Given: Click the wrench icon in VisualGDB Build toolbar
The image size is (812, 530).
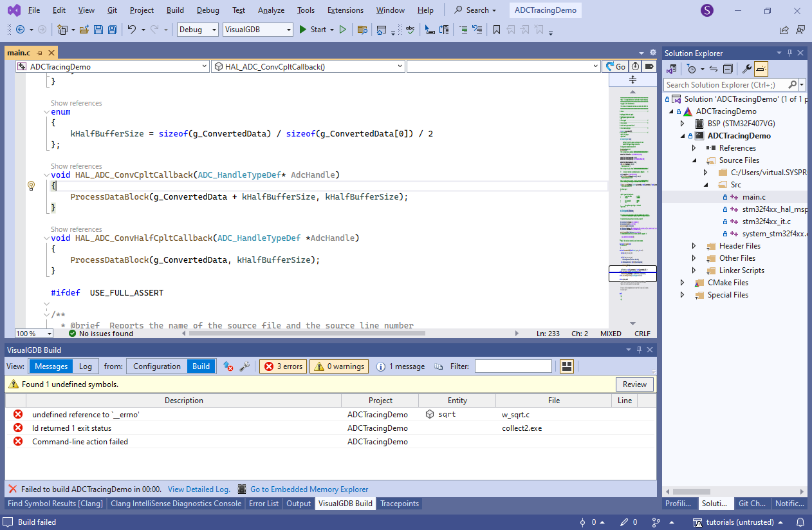Looking at the screenshot, I should 245,366.
